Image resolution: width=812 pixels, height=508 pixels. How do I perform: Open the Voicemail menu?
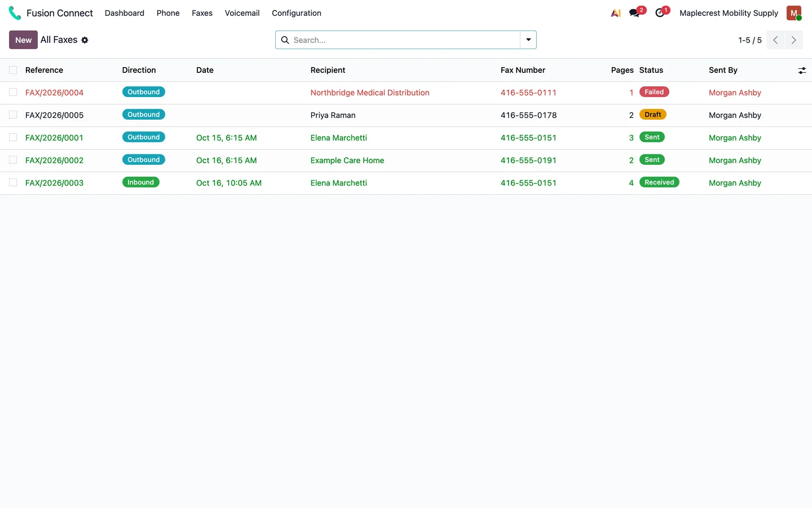coord(242,13)
